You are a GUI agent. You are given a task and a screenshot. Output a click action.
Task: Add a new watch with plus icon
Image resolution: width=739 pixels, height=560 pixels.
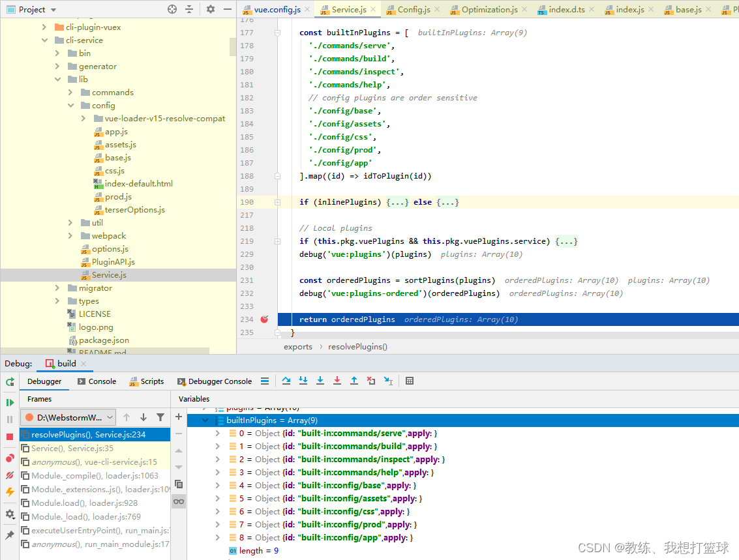pos(179,417)
